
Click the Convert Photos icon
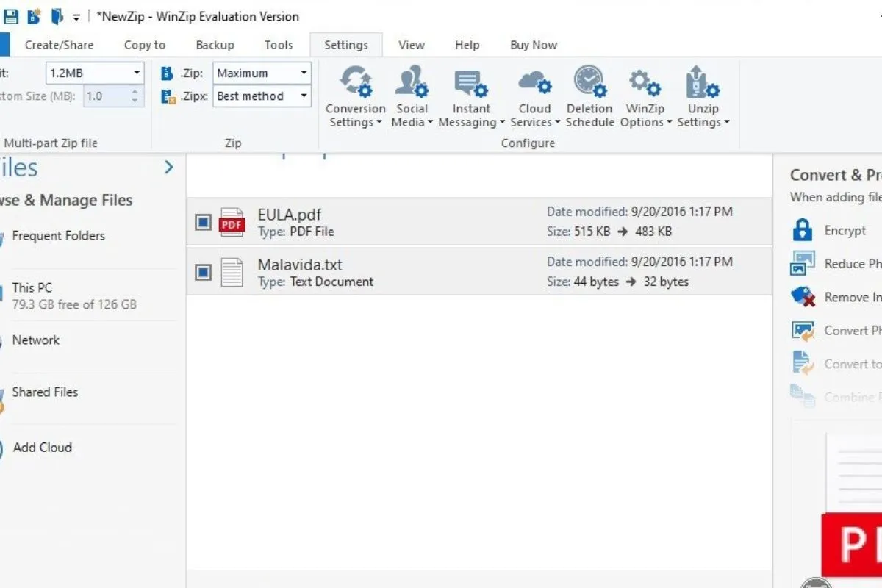[803, 331]
